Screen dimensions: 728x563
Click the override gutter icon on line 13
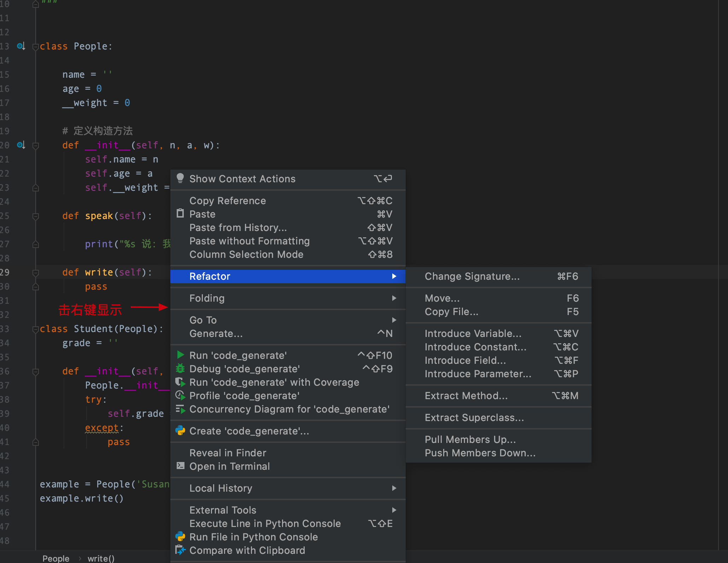tap(21, 46)
